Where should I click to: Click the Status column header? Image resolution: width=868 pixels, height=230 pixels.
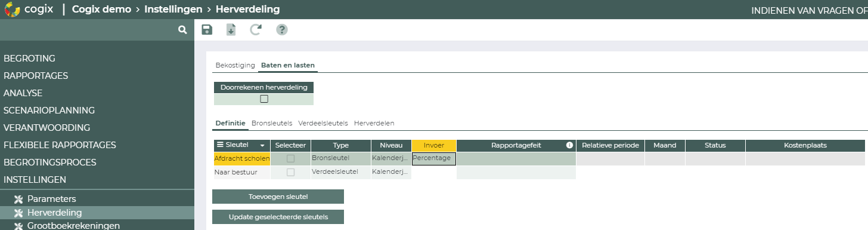point(715,145)
